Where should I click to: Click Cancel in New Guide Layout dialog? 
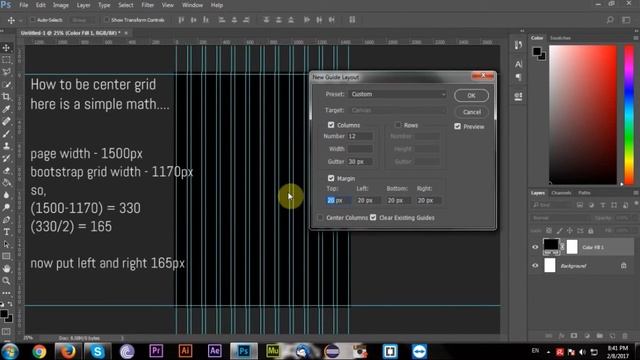[x=471, y=112]
